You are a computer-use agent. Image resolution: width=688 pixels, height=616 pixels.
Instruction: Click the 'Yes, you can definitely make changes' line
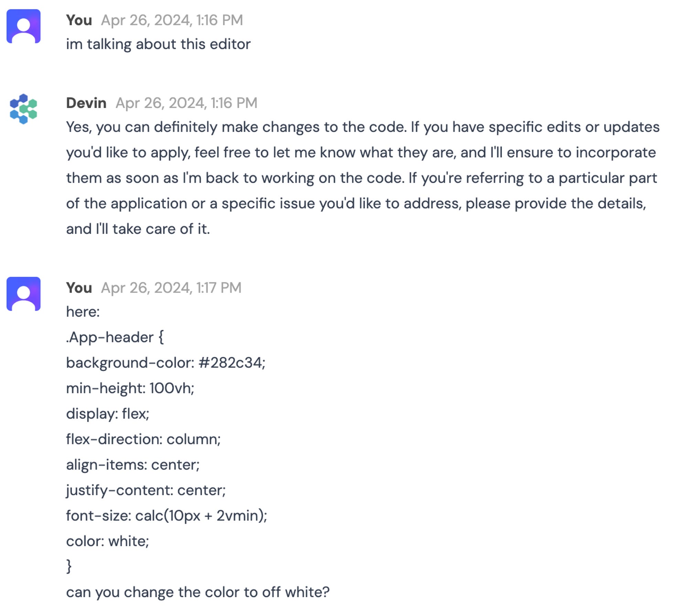coord(363,127)
